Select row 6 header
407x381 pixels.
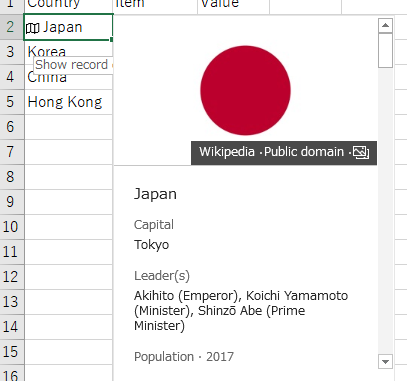click(12, 127)
